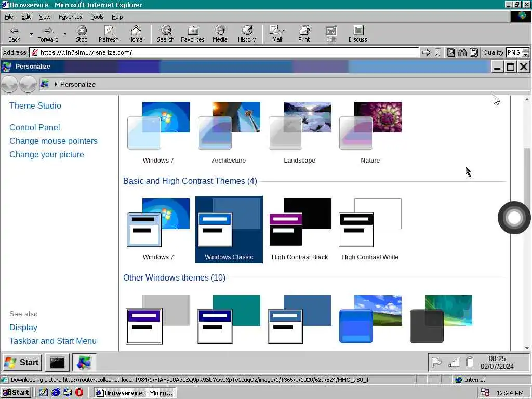Open Taskbar and Start Menu link
Image resolution: width=532 pixels, height=399 pixels.
(x=53, y=341)
